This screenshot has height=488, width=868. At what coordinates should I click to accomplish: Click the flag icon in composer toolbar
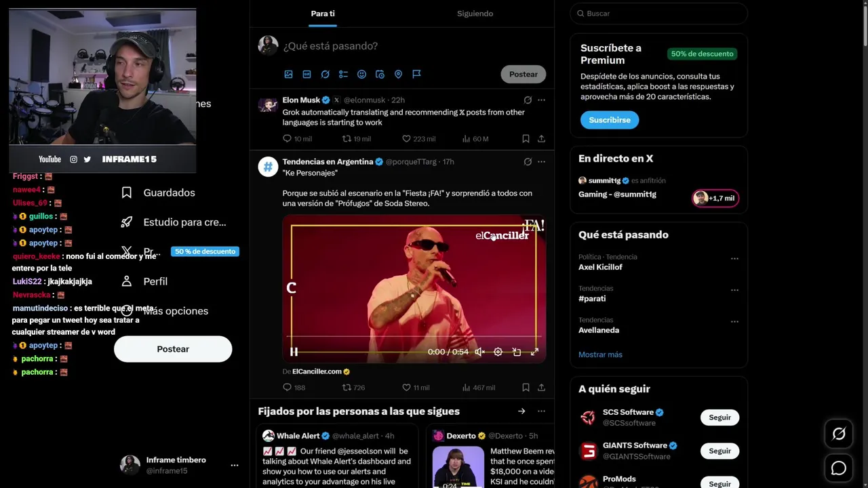416,74
